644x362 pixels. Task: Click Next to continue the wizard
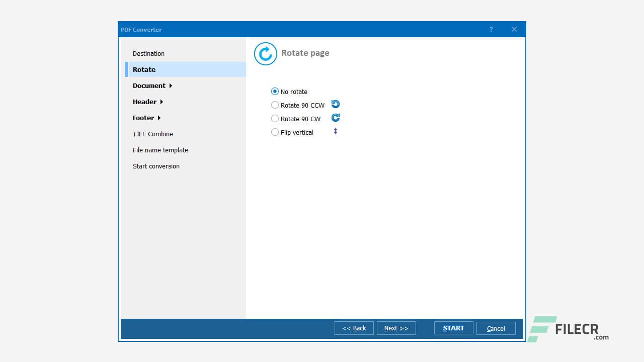396,328
